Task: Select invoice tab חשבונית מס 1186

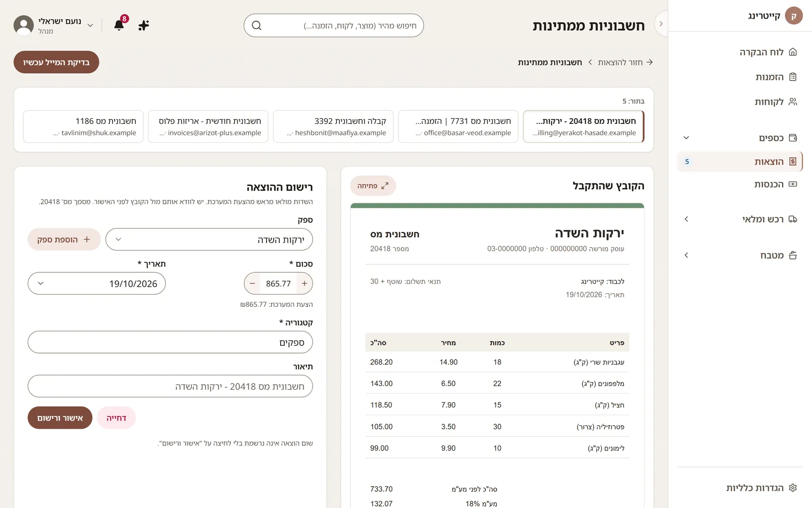Action: (x=83, y=126)
